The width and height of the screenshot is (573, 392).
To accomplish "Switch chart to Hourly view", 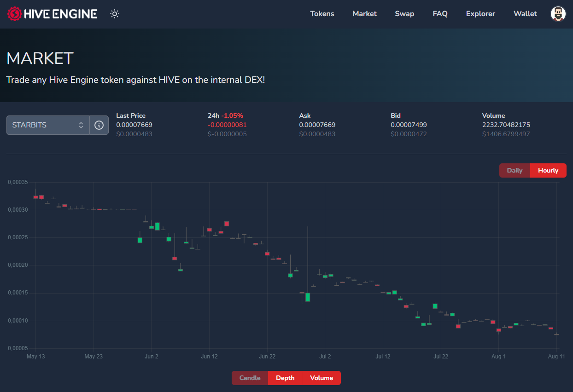I will 548,170.
